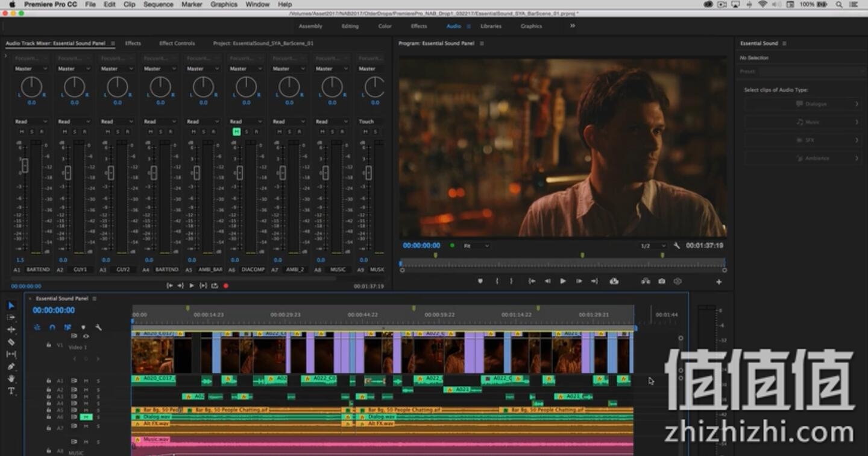This screenshot has height=456, width=868.
Task: Unmute the DIACOMP track in mixer
Action: pyautogui.click(x=236, y=131)
